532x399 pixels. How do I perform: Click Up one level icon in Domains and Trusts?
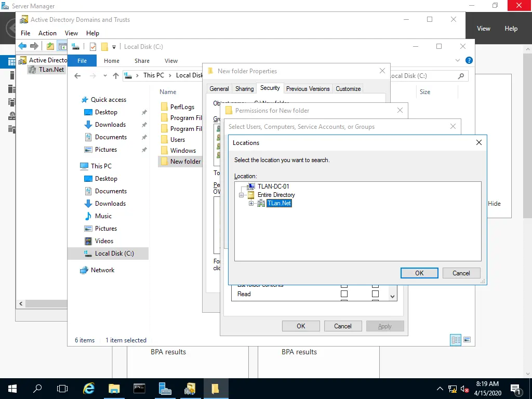(x=50, y=46)
